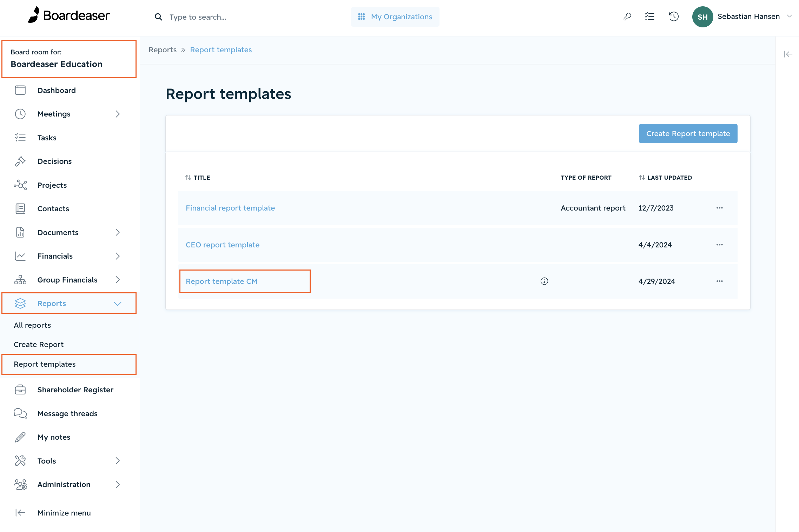Click the Contacts book icon
The width and height of the screenshot is (799, 532).
(x=20, y=209)
